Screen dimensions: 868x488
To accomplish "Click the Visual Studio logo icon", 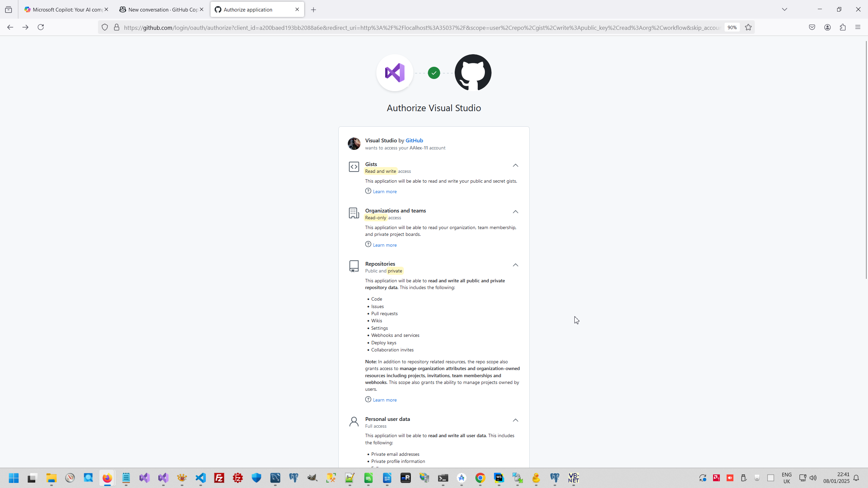I will 395,73.
